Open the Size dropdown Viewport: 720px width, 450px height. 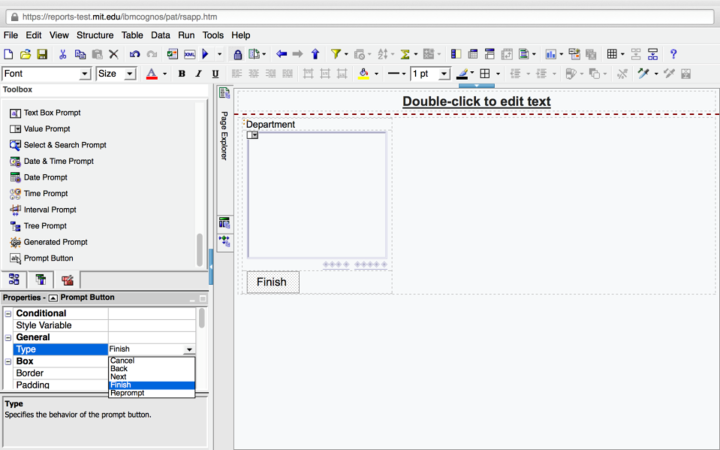[130, 74]
